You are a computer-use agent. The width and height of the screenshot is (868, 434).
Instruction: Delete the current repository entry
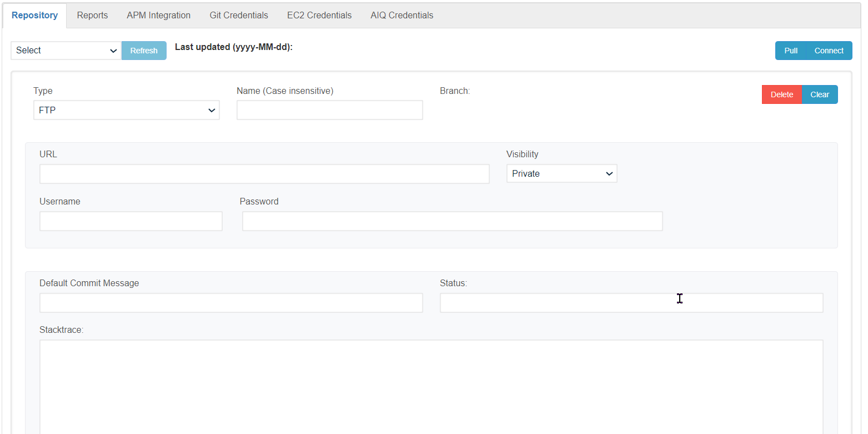pyautogui.click(x=781, y=94)
